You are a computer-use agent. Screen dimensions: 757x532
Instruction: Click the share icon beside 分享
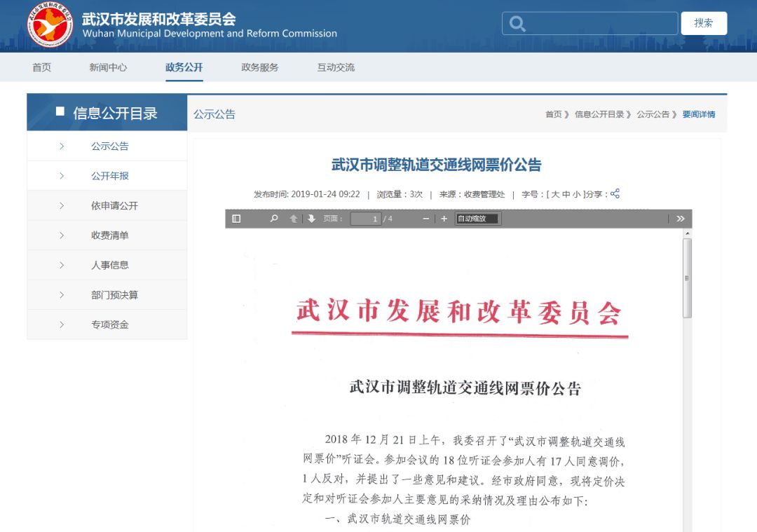click(615, 193)
